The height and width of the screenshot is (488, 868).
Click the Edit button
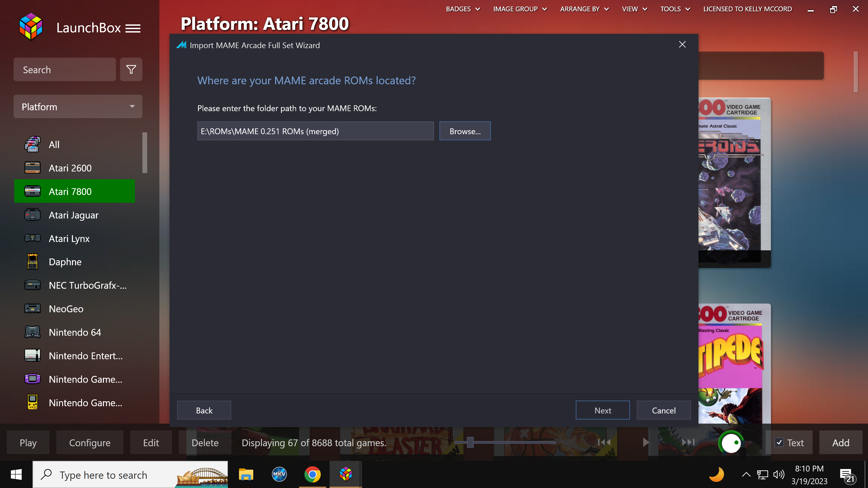(x=151, y=443)
